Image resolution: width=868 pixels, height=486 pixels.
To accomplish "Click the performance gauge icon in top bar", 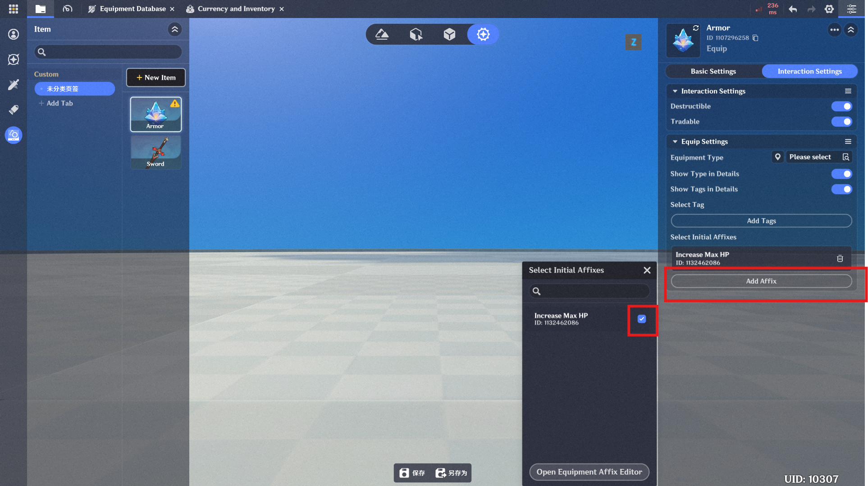I will coord(68,9).
